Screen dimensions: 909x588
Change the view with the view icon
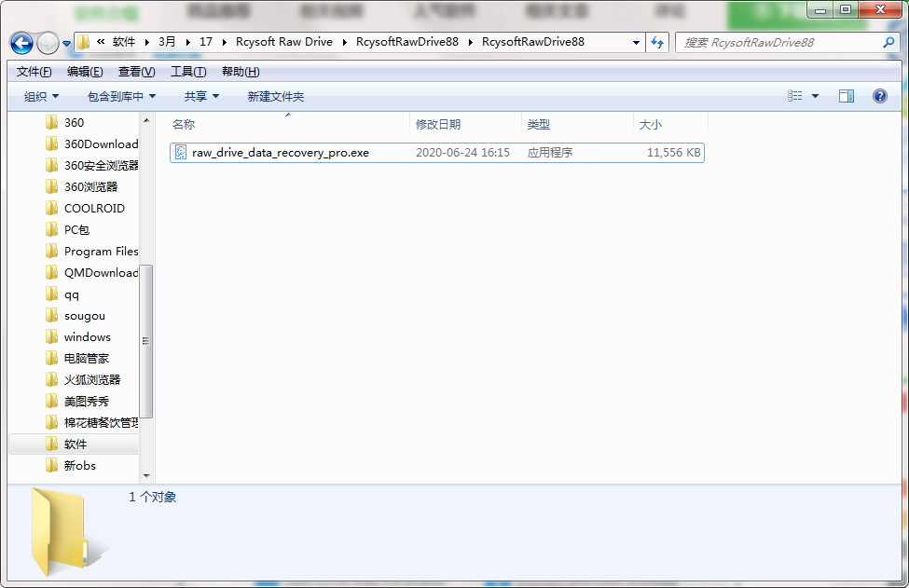pyautogui.click(x=795, y=96)
